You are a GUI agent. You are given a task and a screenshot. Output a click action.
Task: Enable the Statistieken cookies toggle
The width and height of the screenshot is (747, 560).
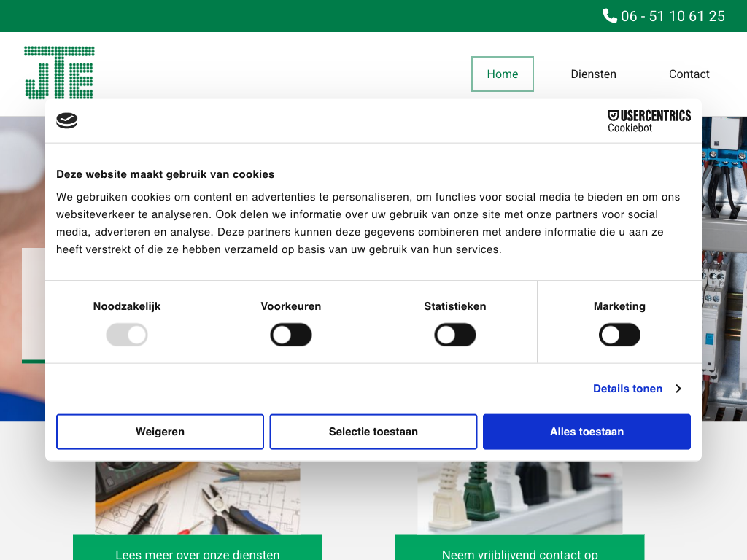(x=455, y=335)
